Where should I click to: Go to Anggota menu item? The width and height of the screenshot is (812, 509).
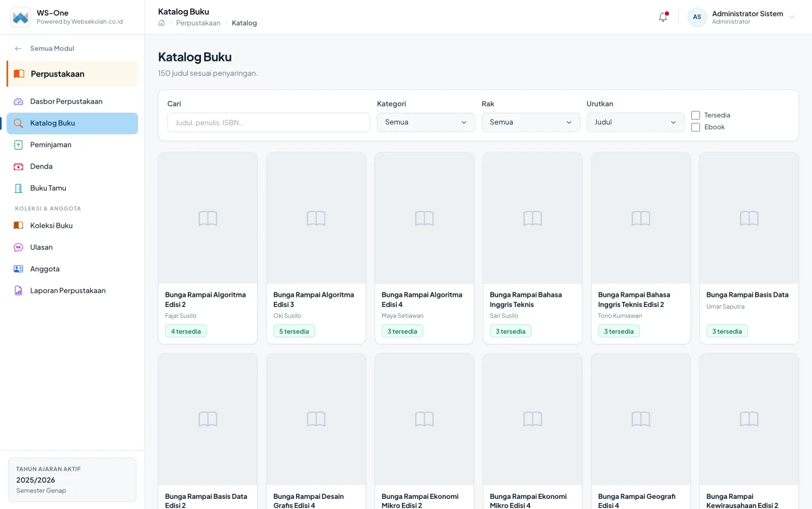pos(72,269)
